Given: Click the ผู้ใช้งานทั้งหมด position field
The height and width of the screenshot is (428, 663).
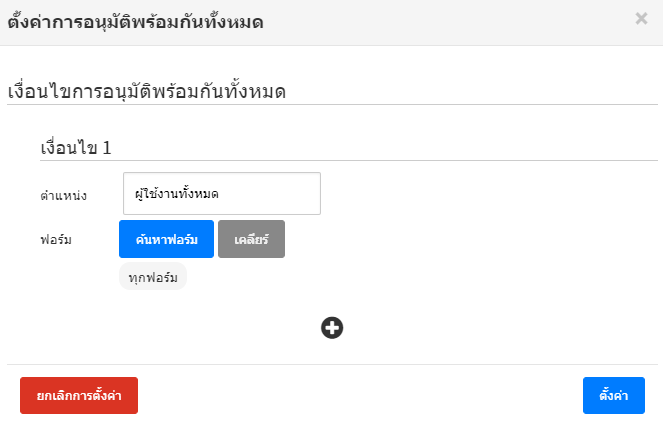Looking at the screenshot, I should 220,193.
